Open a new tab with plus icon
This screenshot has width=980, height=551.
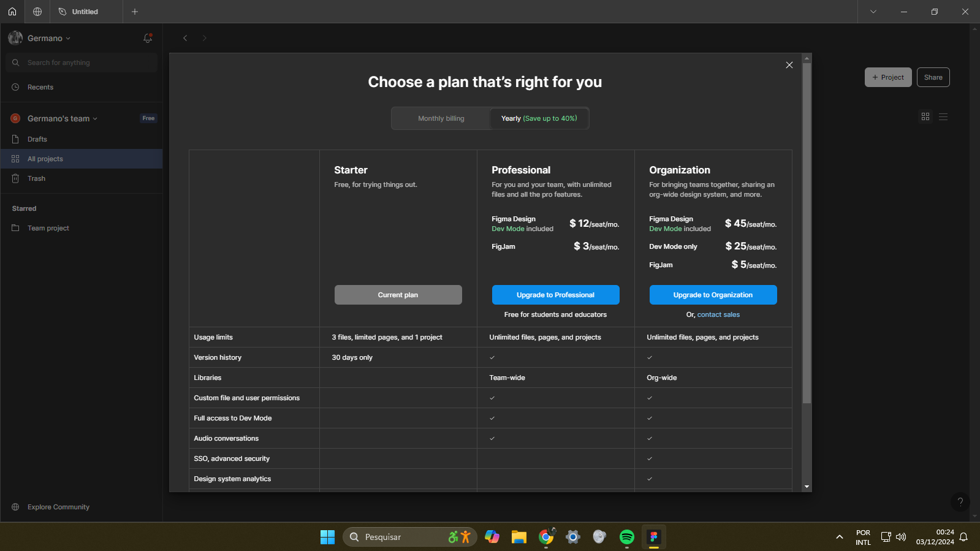pos(135,12)
